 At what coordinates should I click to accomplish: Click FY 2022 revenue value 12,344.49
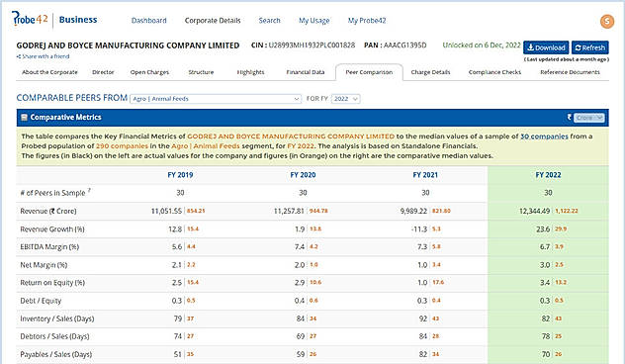click(x=535, y=211)
